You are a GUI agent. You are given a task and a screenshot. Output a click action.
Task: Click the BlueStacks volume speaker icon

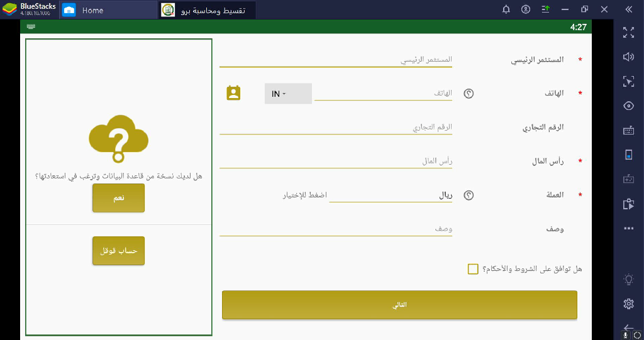tap(628, 57)
